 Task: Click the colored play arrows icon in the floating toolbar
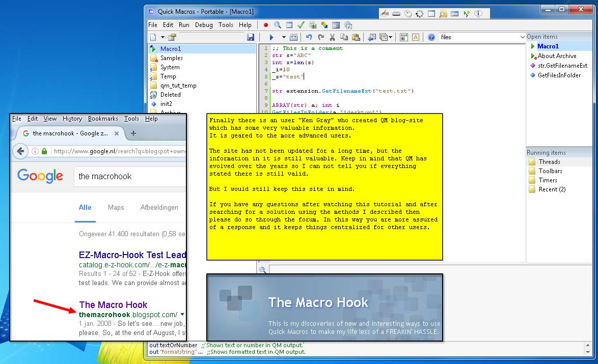pos(467,14)
